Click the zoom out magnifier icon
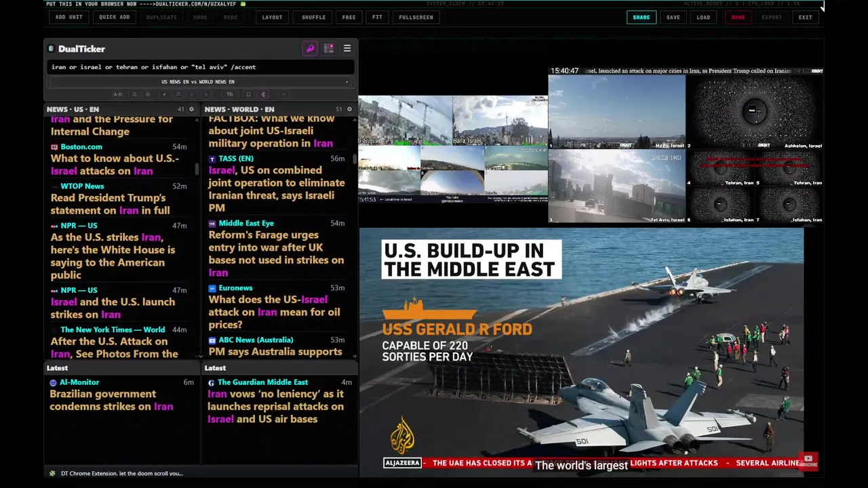The image size is (868, 488). [134, 94]
